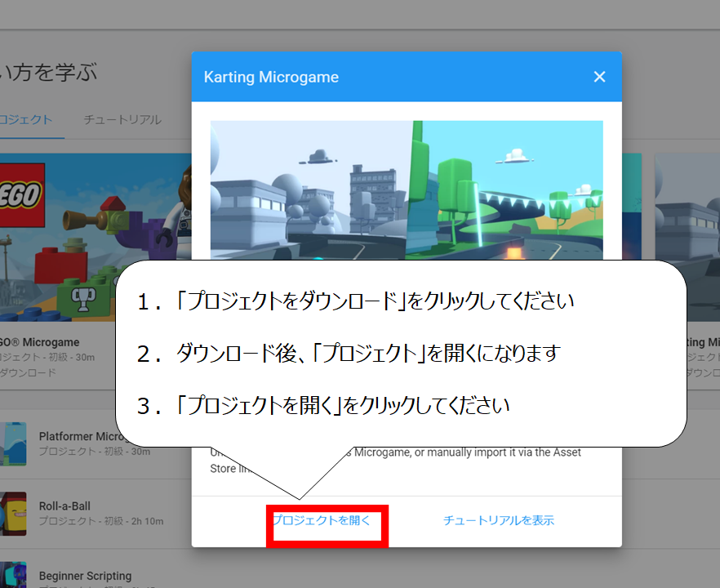Click the Karting Microgame dialog title
Screen dimensions: 720x588
[x=271, y=77]
